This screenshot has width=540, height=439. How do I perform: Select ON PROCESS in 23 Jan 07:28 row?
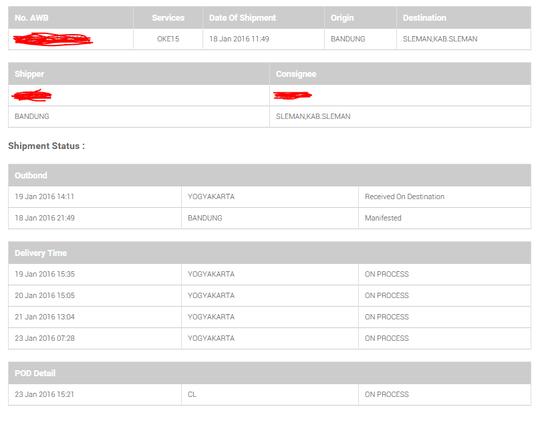click(x=387, y=338)
